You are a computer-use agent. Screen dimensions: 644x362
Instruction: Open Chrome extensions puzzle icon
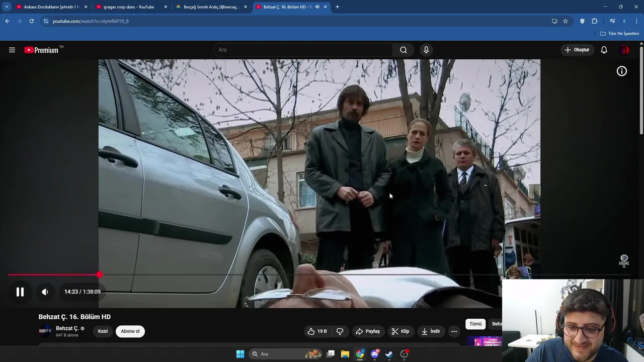coord(595,21)
